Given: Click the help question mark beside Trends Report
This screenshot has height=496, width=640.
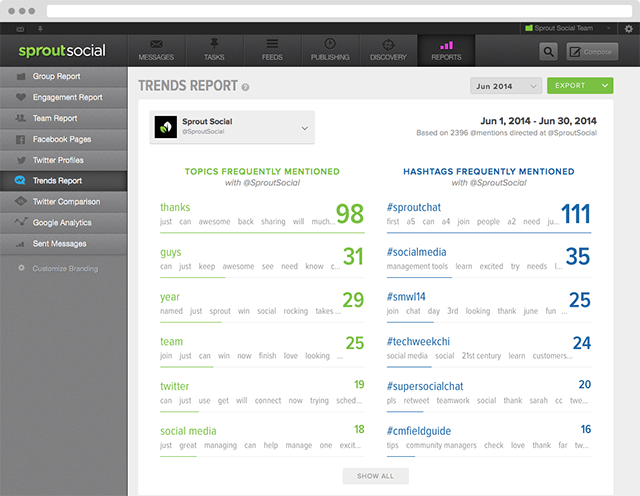Looking at the screenshot, I should point(245,87).
